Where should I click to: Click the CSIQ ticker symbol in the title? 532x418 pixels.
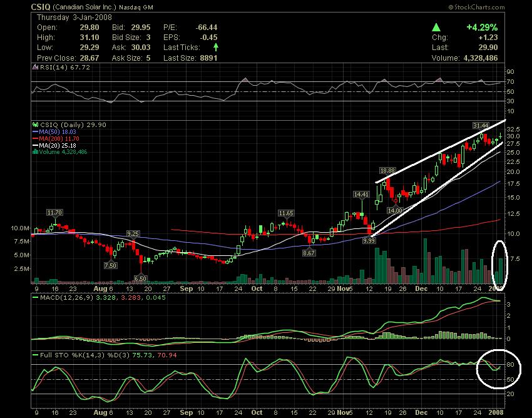tap(41, 7)
